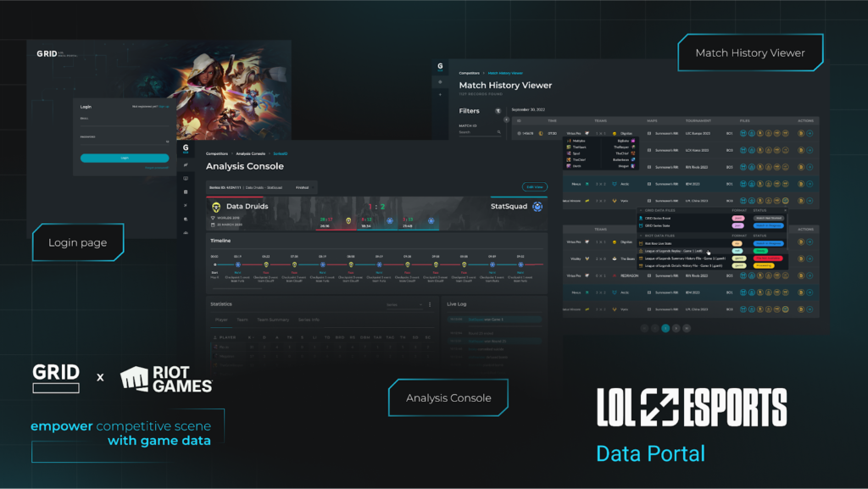Viewport: 868px width, 489px height.
Task: Click the Filters funnel icon
Action: tap(498, 111)
